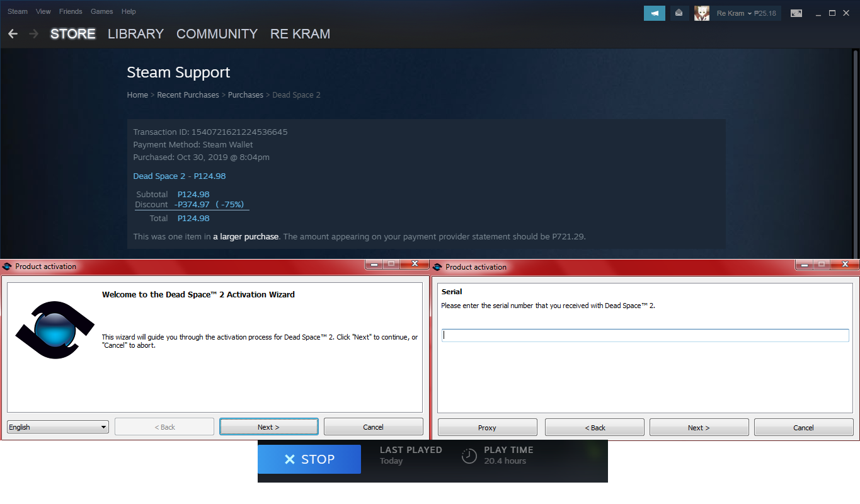This screenshot has width=860, height=504.
Task: Click the Transaction ID text
Action: 210,132
